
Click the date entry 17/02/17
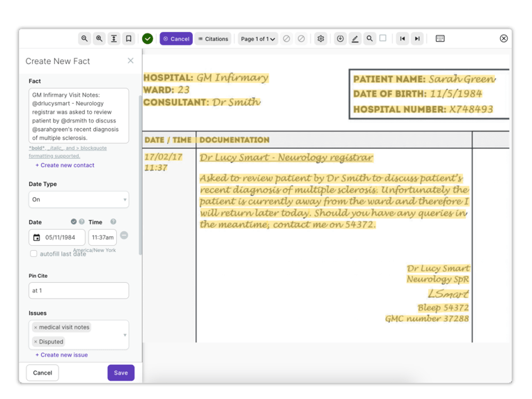point(163,157)
